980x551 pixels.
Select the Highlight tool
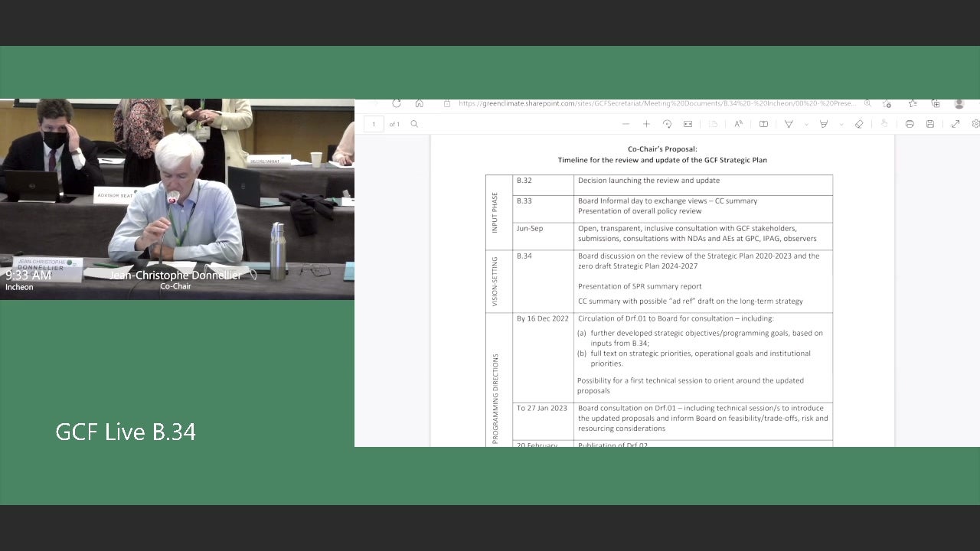tap(824, 124)
